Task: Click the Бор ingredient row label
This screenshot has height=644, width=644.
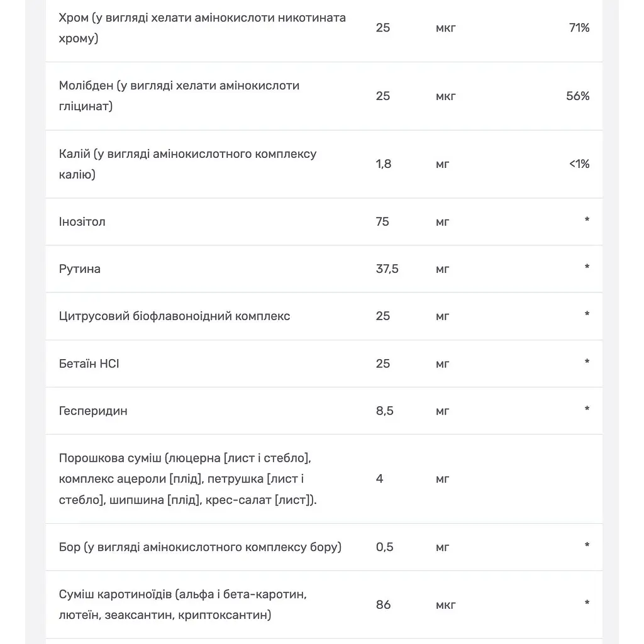Action: 200,547
